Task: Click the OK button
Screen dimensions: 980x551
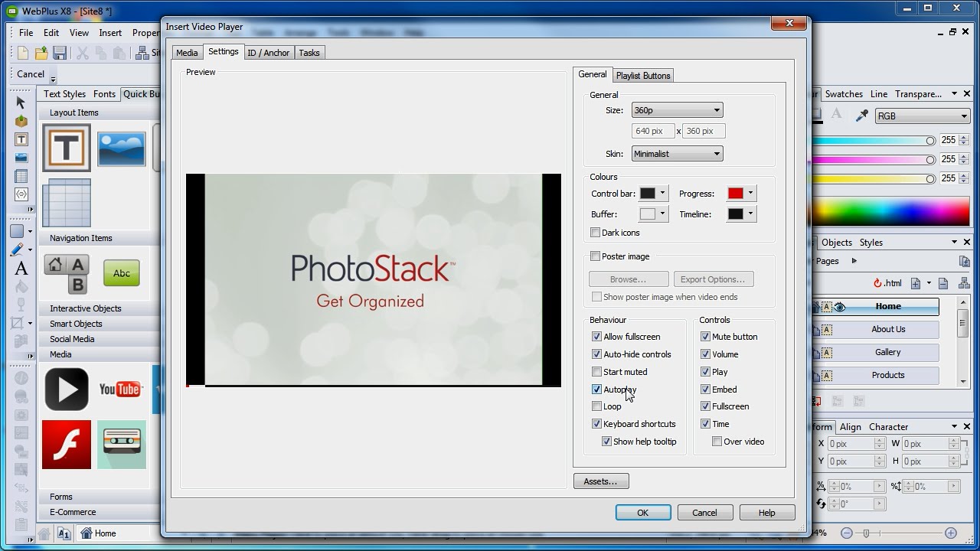Action: (643, 513)
